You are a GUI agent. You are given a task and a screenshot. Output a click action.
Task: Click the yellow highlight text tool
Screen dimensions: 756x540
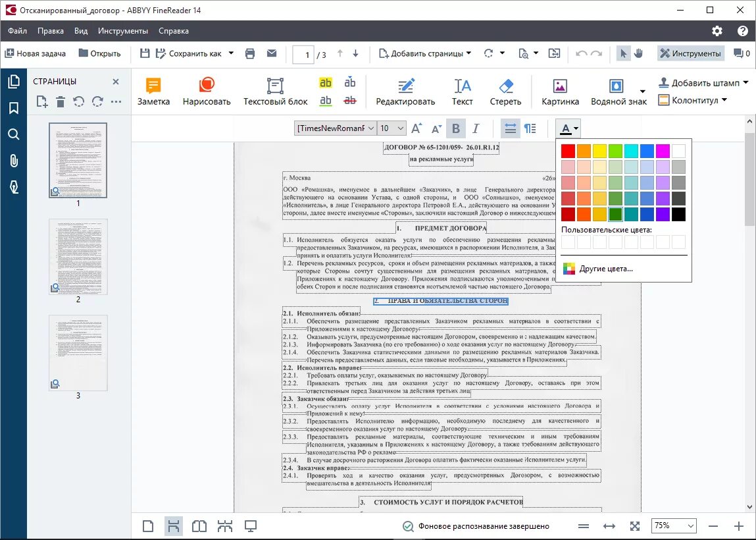point(326,82)
